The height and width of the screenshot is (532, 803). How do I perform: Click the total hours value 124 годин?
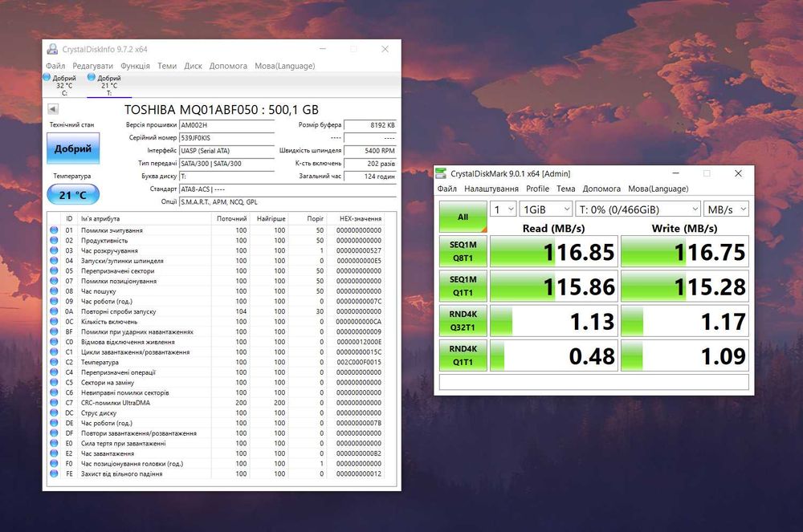[369, 177]
